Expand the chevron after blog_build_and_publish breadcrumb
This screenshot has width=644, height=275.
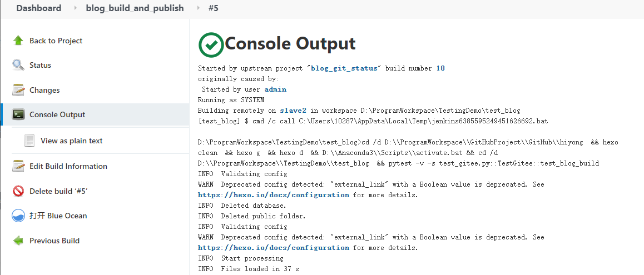pyautogui.click(x=199, y=8)
